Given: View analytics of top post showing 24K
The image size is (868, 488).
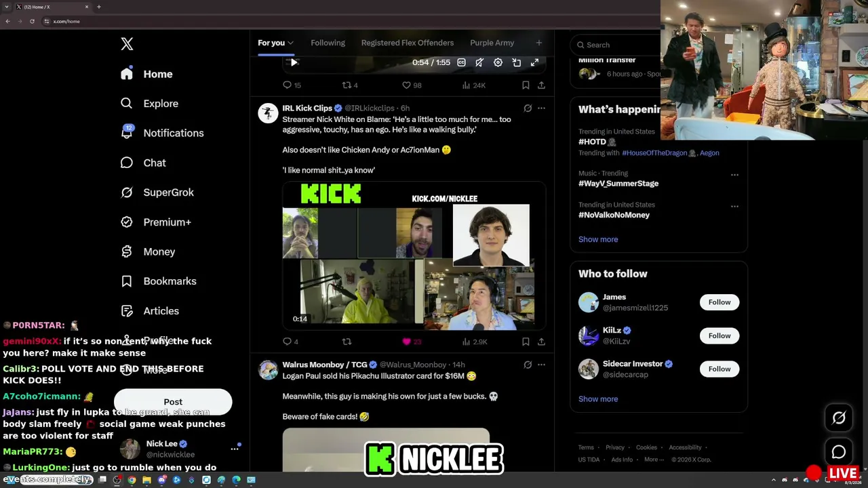Looking at the screenshot, I should 473,85.
